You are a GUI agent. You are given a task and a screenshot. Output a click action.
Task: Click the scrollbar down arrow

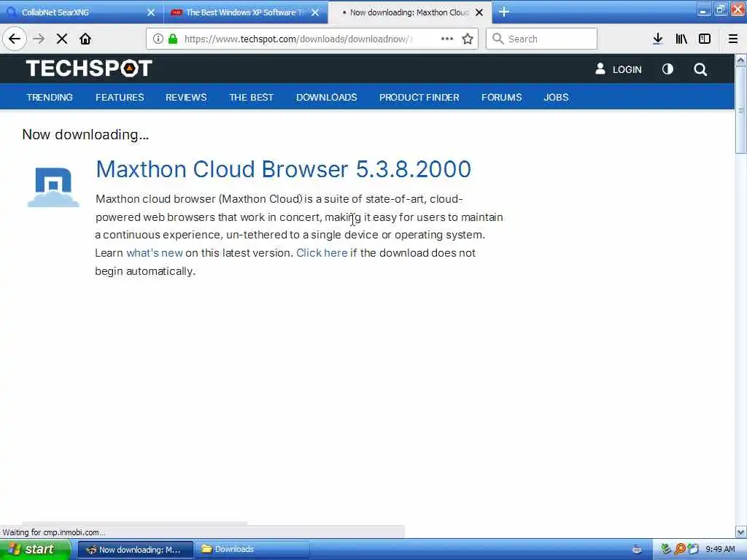pyautogui.click(x=741, y=532)
